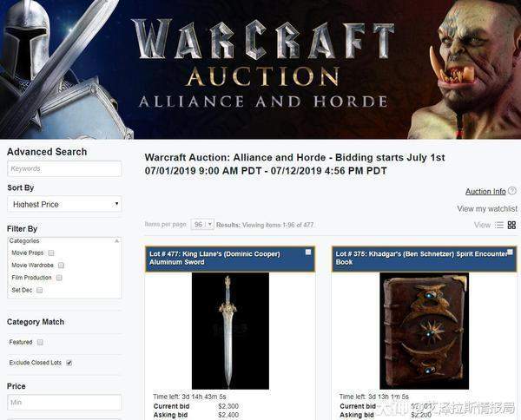The image size is (521, 420).
Task: Open Lot 477 King Llane's Aluminum Sword title
Action: [x=214, y=258]
